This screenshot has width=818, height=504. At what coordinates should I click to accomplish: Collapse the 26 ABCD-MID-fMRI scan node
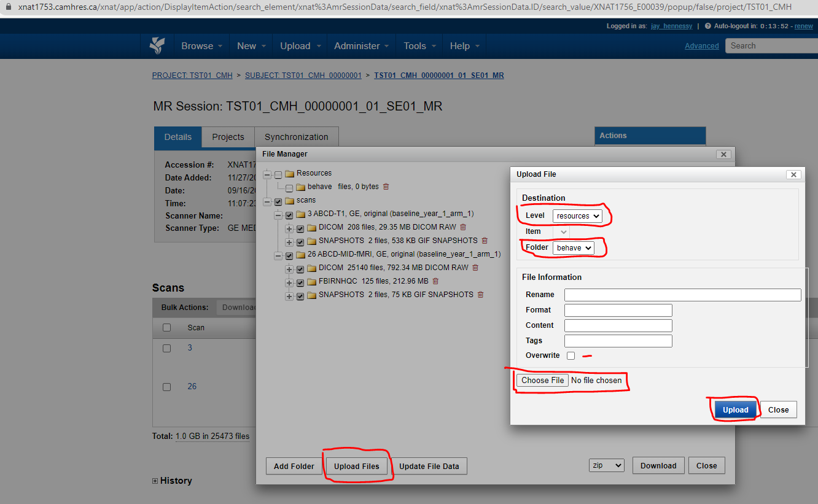278,255
